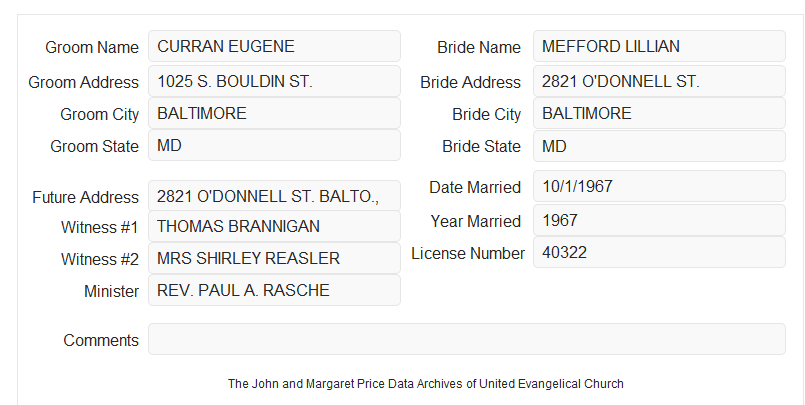
Task: Focus the Groom City field
Action: (x=274, y=113)
